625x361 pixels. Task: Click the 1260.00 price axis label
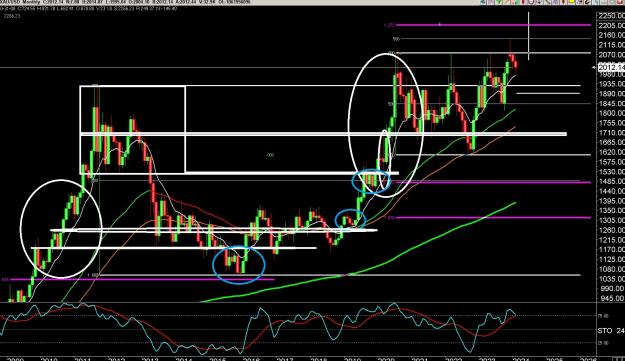[x=611, y=230]
